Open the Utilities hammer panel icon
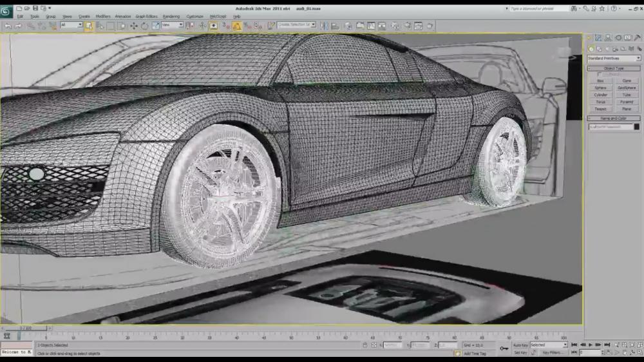 tap(638, 38)
